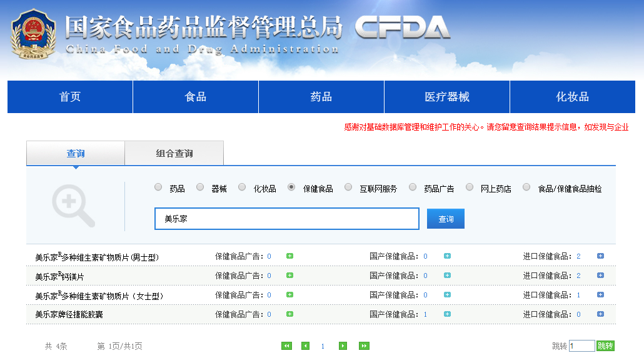Focus the page jump number field
644x363 pixels.
582,346
